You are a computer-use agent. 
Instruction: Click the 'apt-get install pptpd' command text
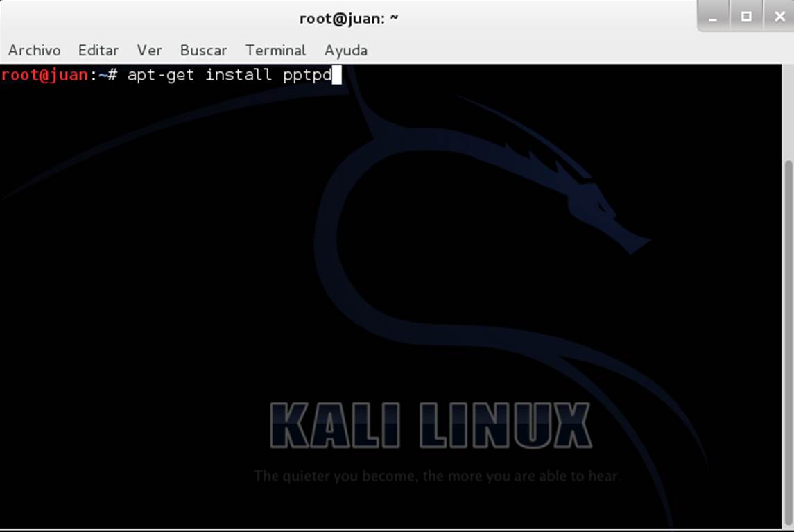tap(230, 76)
